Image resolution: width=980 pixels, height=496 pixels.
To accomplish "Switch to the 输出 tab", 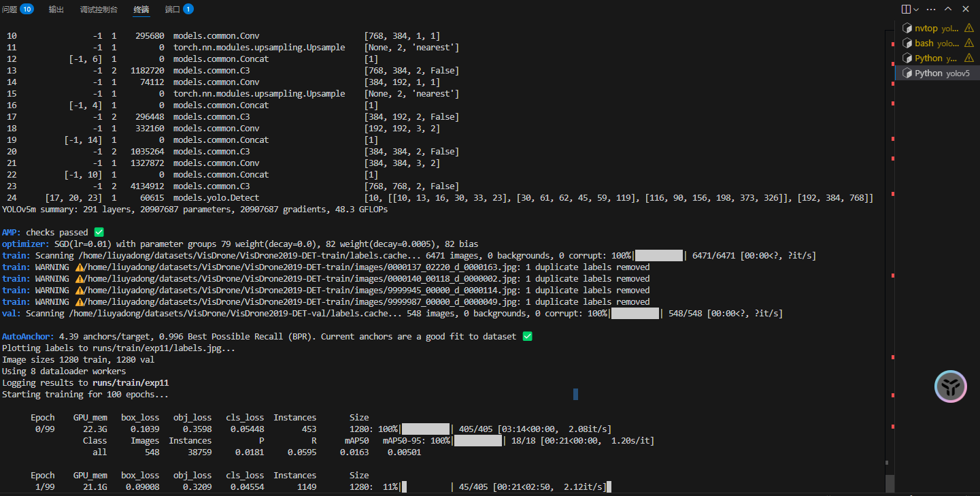I will pos(56,10).
